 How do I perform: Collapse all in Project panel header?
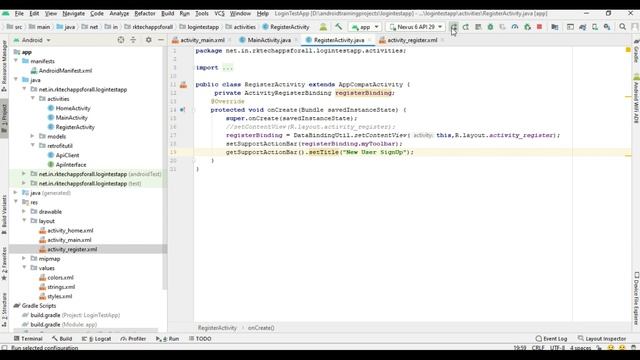coord(133,40)
